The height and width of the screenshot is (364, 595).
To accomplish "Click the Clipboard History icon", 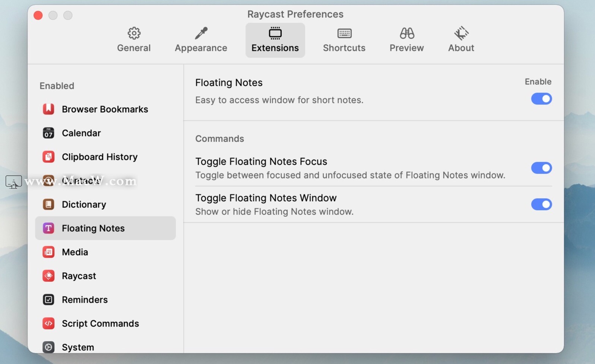I will click(48, 157).
